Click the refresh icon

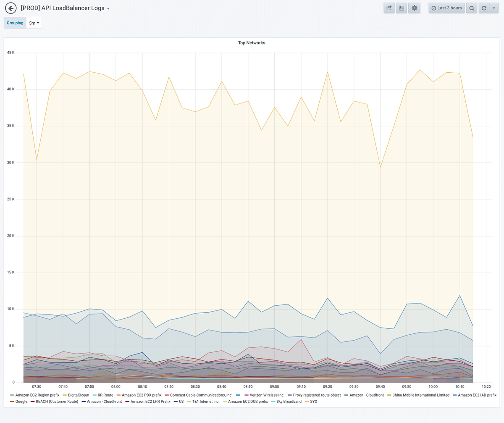(x=483, y=8)
